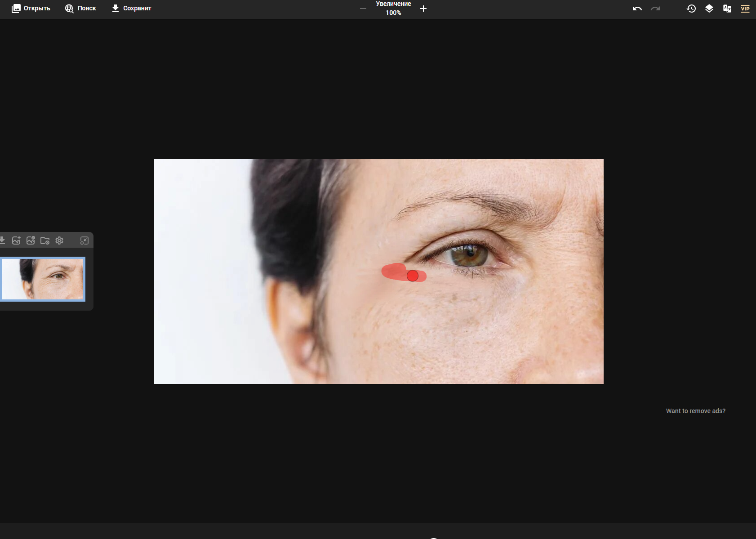This screenshot has width=756, height=539.
Task: Select the eye photo thumbnail
Action: pos(43,279)
